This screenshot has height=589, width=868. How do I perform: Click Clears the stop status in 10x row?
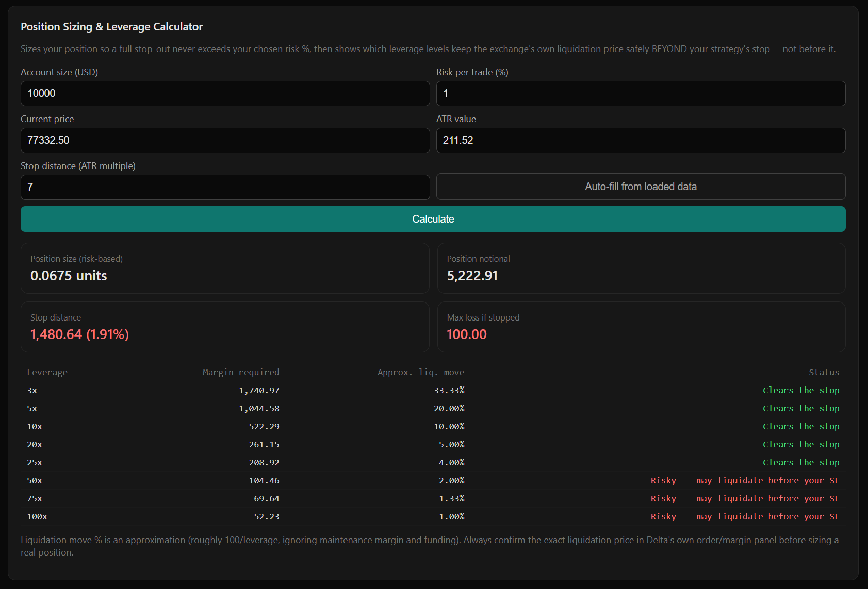(x=801, y=426)
